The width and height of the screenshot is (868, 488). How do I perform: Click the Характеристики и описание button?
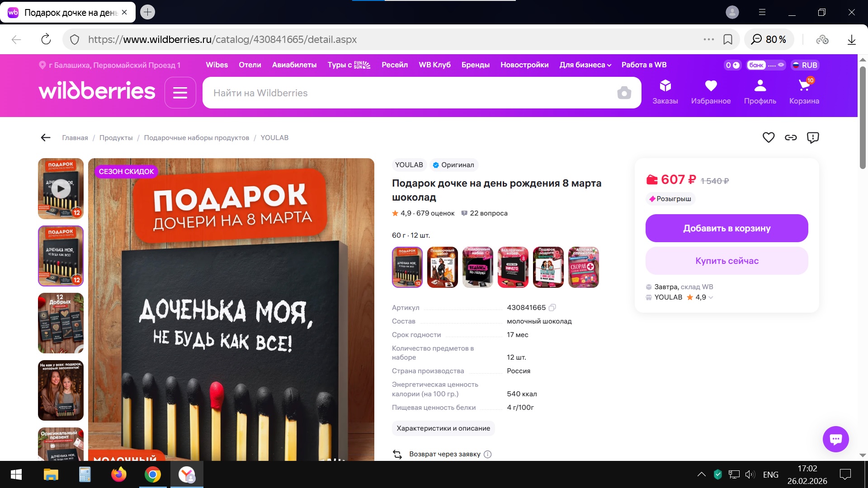[443, 428]
